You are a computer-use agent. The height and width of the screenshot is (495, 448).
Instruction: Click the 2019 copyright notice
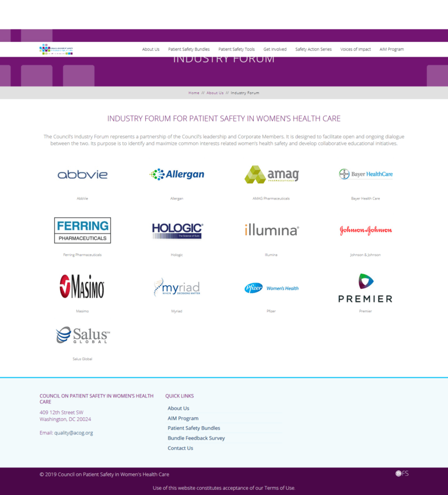(104, 474)
